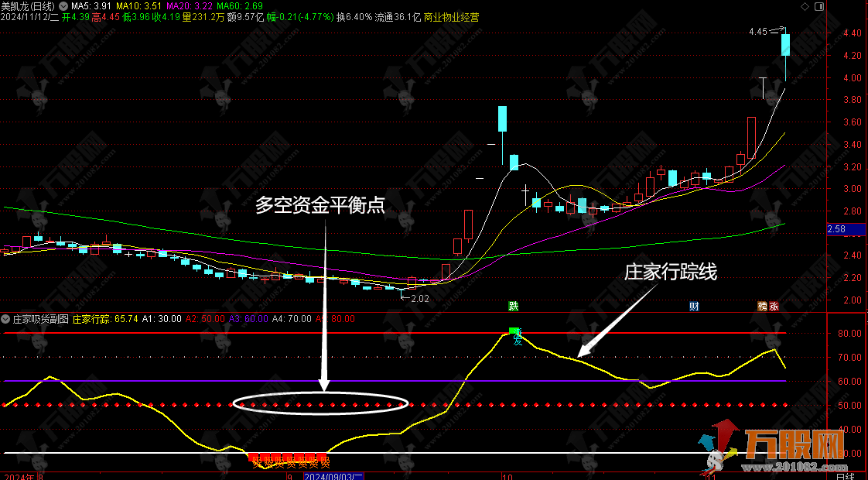Click the 4.45 high price annotation
This screenshot has width=868, height=480.
(x=758, y=32)
